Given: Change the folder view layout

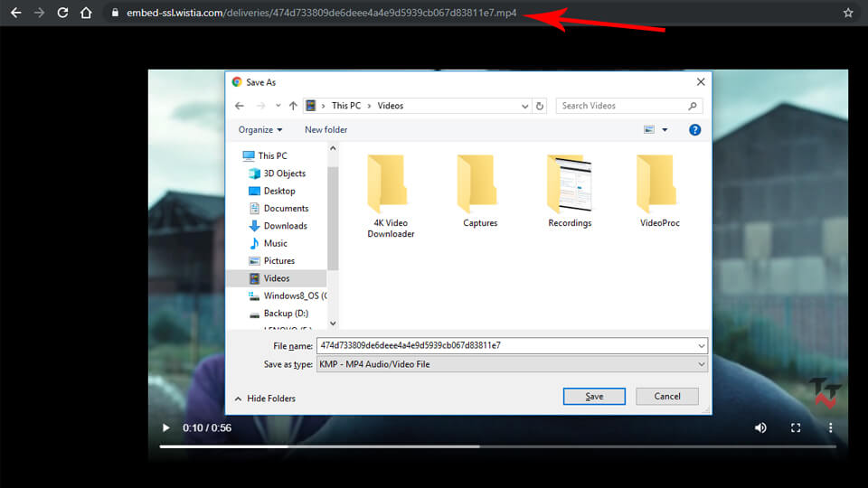Looking at the screenshot, I should tap(649, 129).
